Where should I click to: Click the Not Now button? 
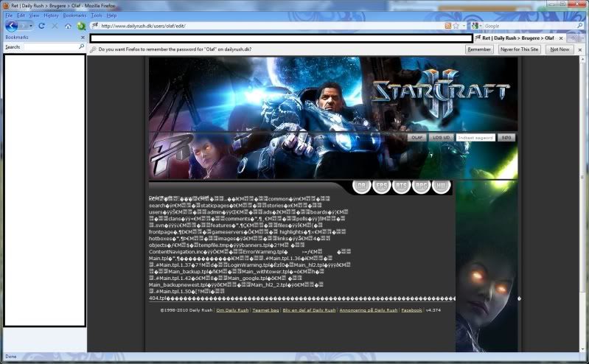(x=560, y=49)
